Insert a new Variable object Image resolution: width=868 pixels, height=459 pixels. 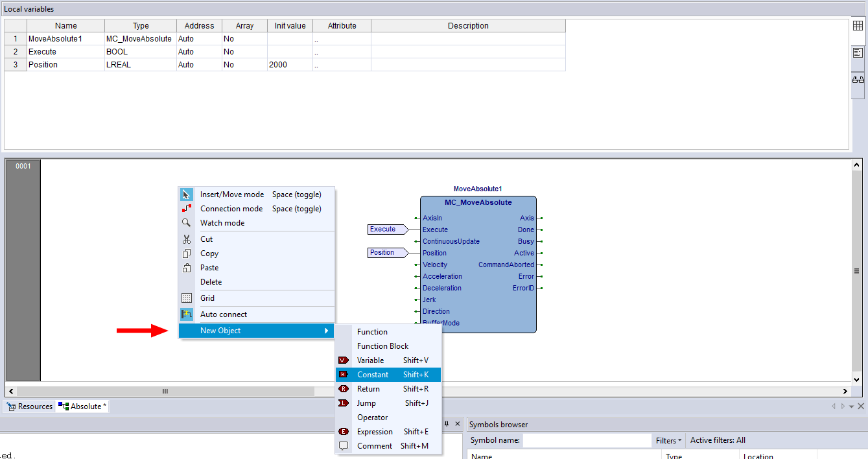(x=370, y=360)
